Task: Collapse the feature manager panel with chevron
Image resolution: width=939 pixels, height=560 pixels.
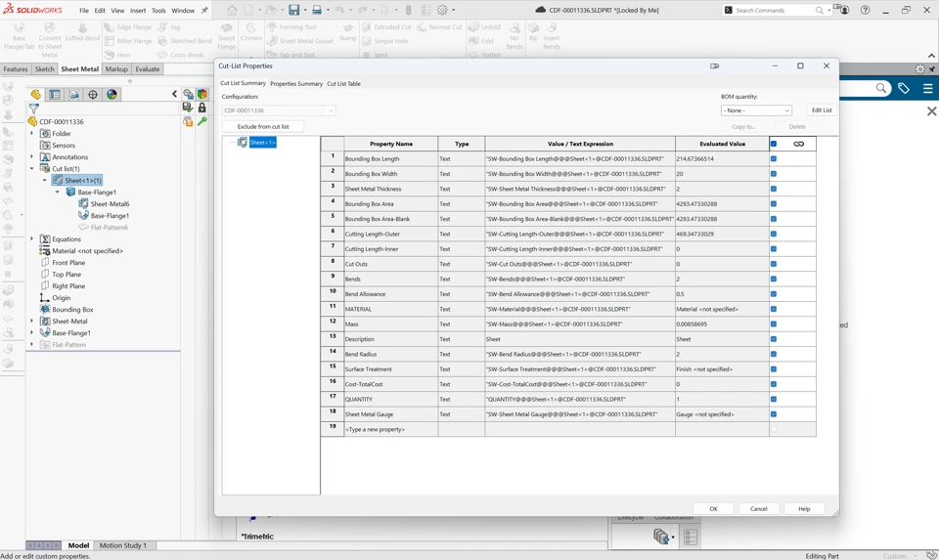Action: (x=174, y=94)
